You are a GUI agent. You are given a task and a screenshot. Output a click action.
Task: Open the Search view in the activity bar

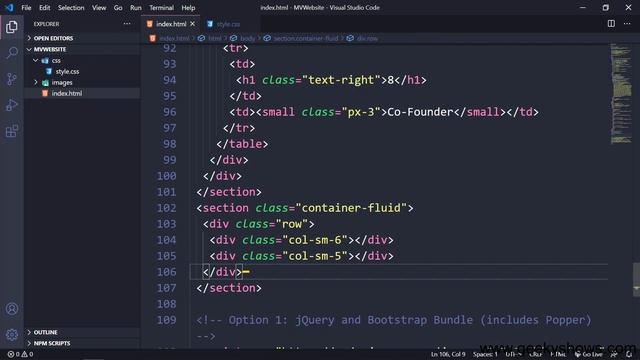12,53
